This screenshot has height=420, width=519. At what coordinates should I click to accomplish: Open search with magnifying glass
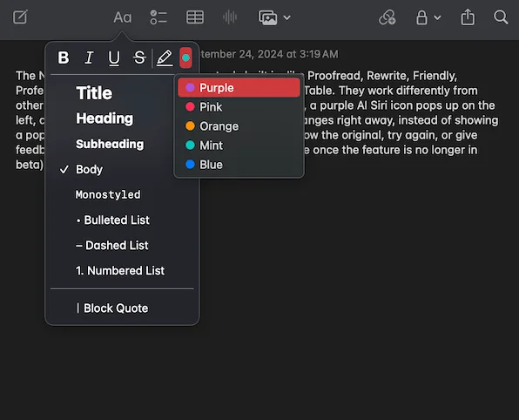pyautogui.click(x=501, y=17)
